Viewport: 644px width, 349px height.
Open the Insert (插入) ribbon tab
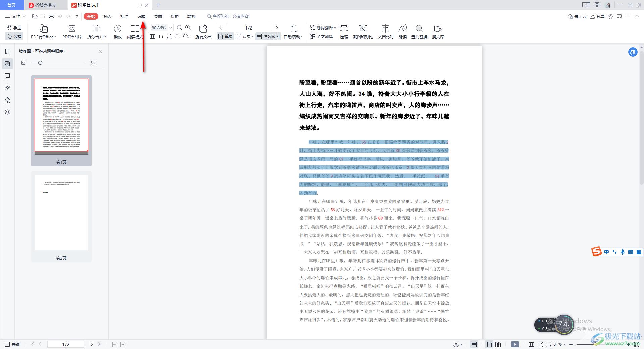point(107,16)
